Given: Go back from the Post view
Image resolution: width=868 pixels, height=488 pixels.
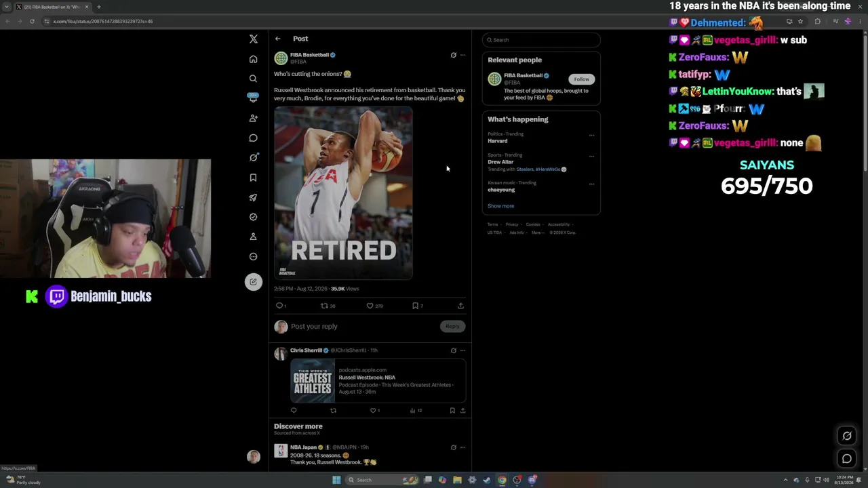Looking at the screenshot, I should coord(277,39).
